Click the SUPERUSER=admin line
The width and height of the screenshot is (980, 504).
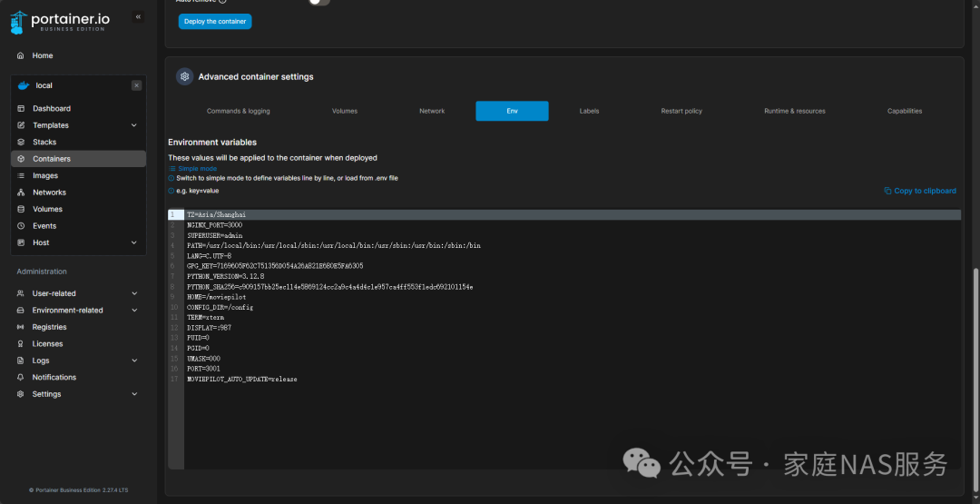214,235
